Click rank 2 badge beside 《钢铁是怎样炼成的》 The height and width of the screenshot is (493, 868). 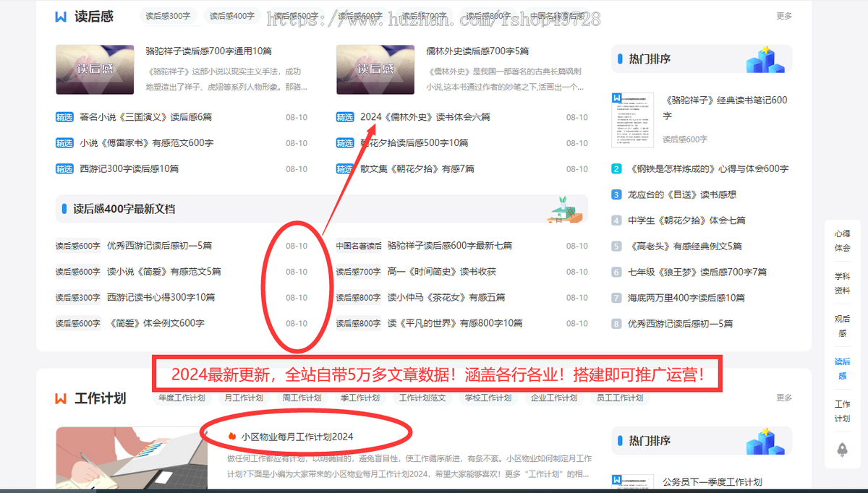tap(616, 169)
